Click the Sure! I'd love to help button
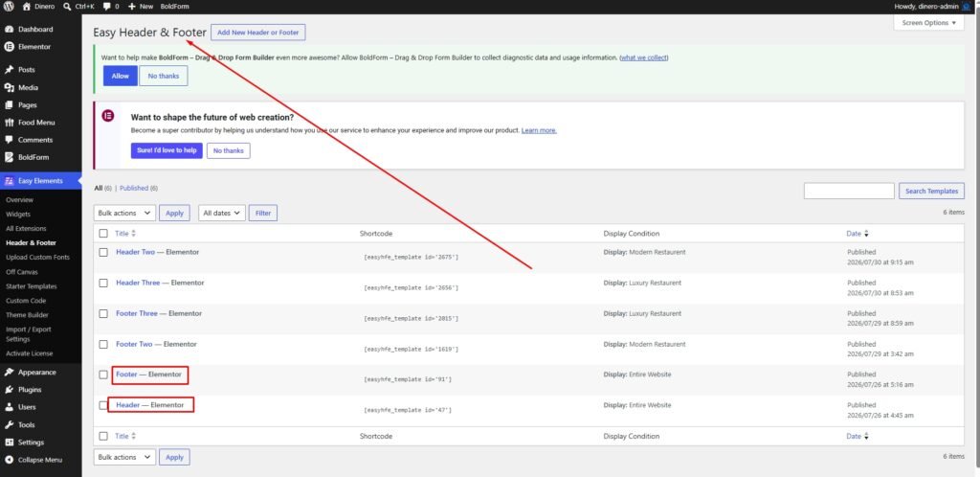Image resolution: width=980 pixels, height=477 pixels. tap(167, 150)
